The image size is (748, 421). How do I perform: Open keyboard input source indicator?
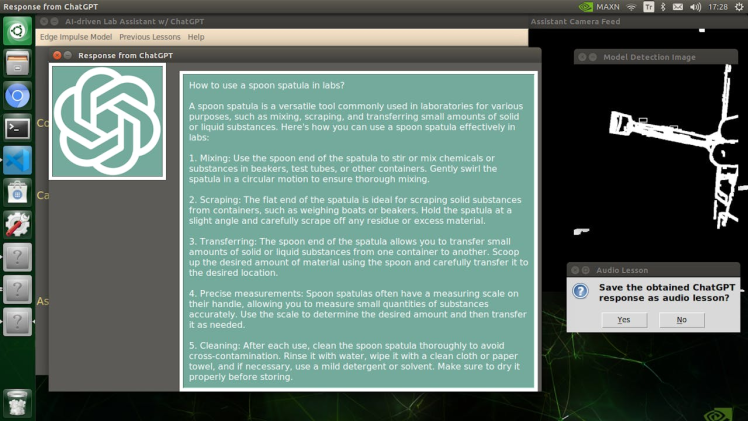point(648,7)
